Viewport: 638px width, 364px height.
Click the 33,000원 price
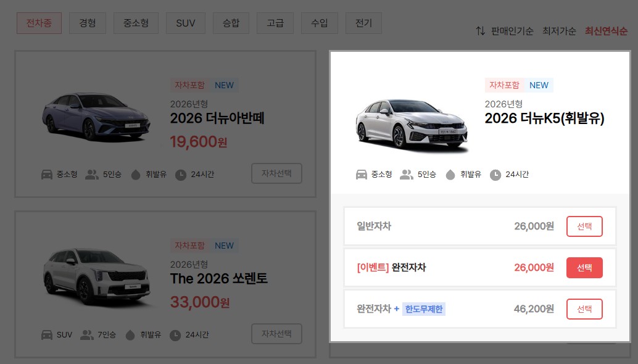[x=200, y=302]
